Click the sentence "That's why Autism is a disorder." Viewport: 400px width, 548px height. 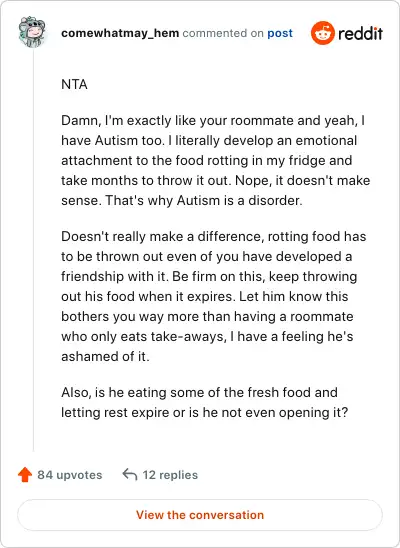(204, 201)
